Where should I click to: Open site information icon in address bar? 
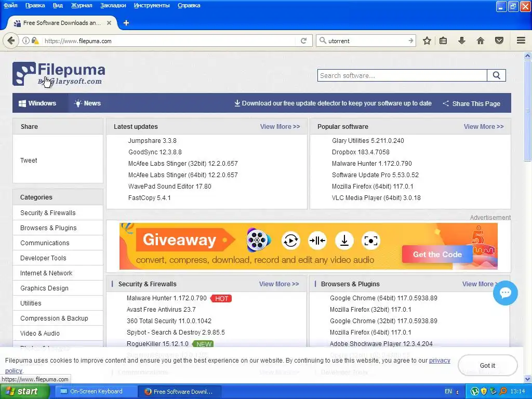(x=26, y=41)
